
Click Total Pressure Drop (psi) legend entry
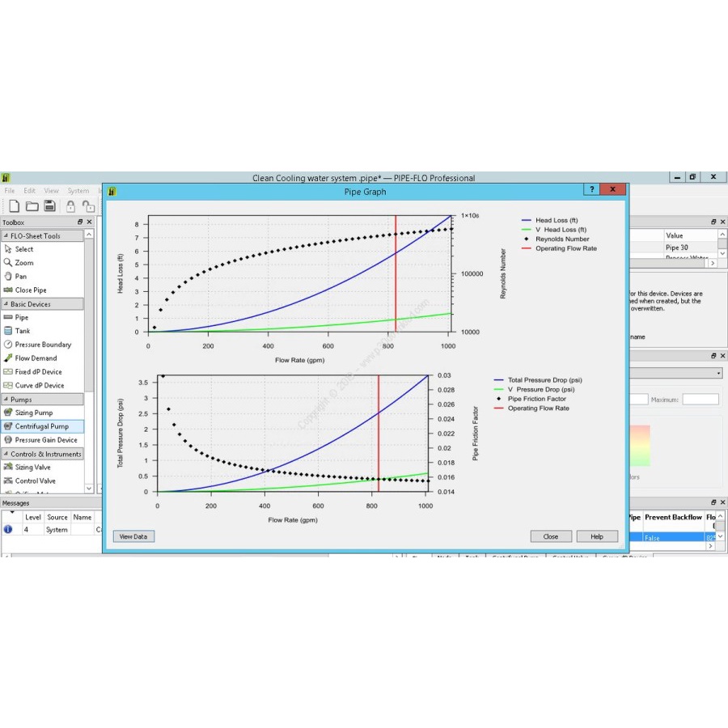click(538, 380)
